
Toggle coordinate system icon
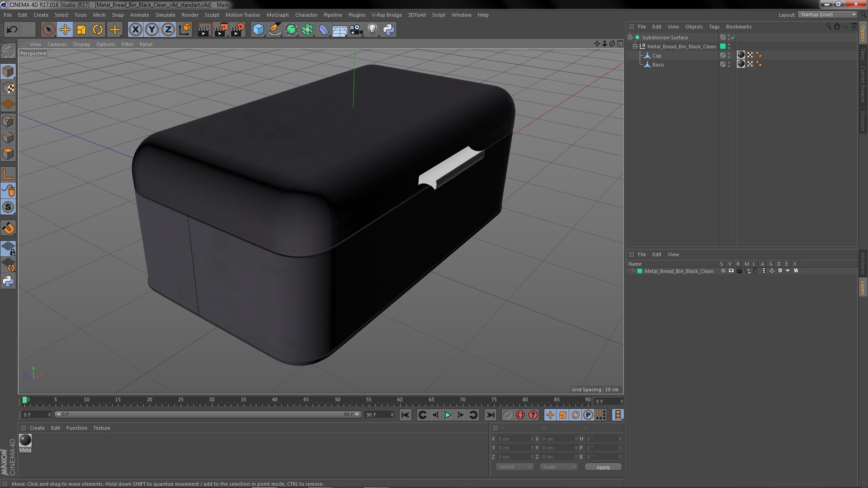point(185,30)
